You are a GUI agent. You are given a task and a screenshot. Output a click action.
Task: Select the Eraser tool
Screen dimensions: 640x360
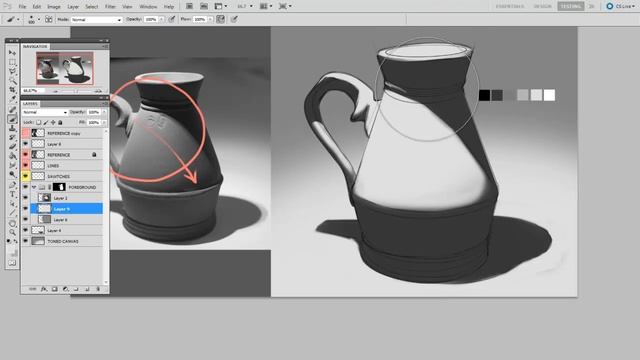point(12,147)
